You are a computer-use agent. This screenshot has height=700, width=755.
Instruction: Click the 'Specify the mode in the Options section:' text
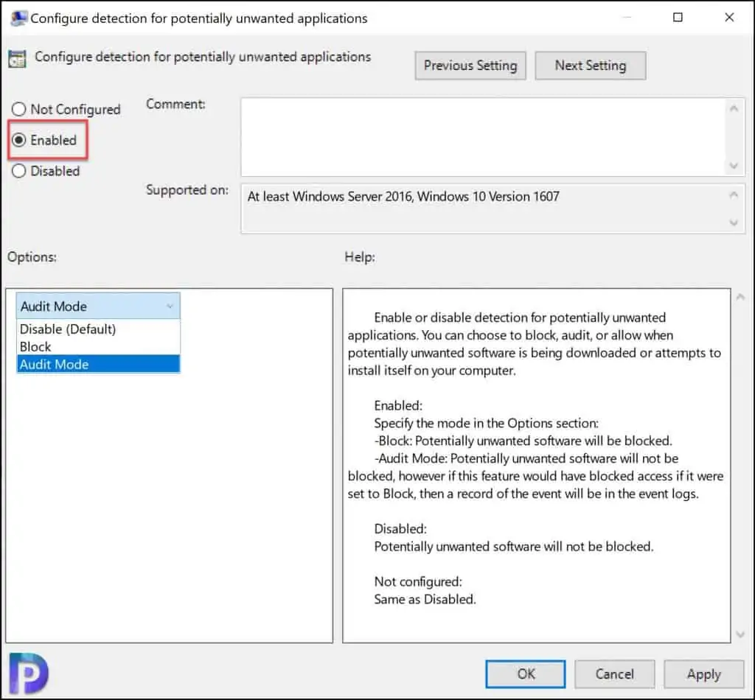(487, 423)
